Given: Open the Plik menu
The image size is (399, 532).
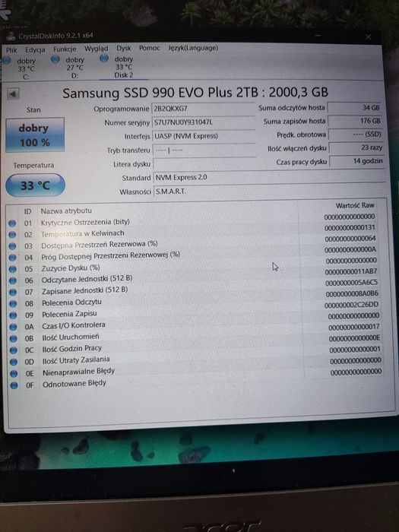Looking at the screenshot, I should (11, 50).
